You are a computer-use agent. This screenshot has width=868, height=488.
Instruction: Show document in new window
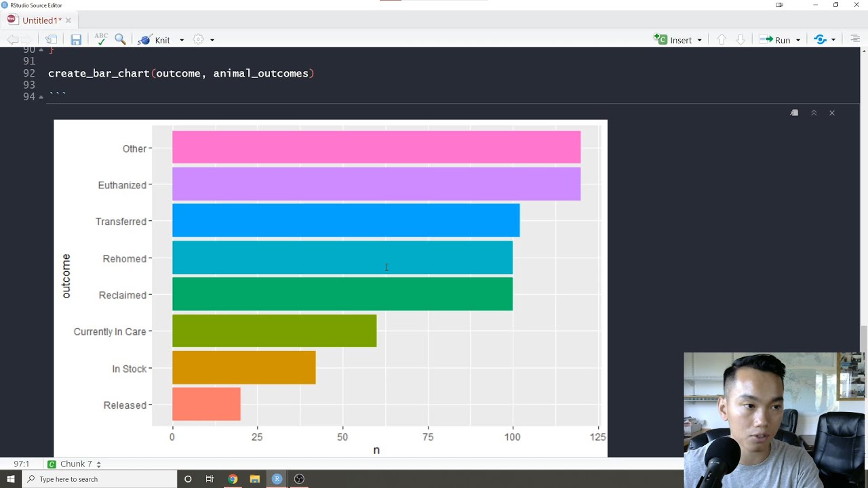point(52,40)
